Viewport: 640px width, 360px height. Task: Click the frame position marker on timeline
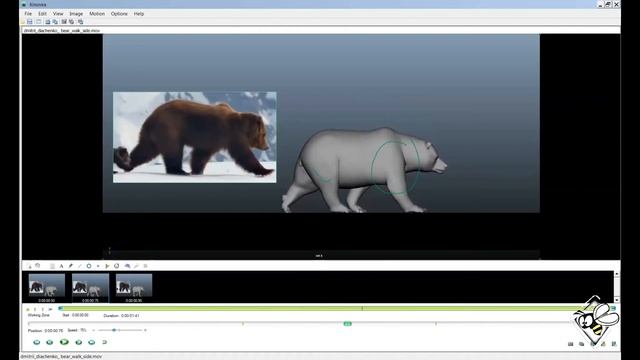coord(347,324)
